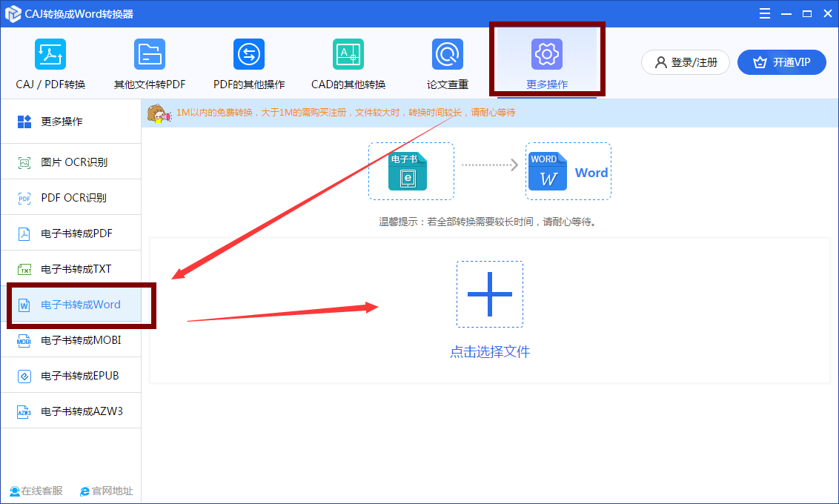This screenshot has width=839, height=504.
Task: Click the app logo in title bar
Action: [x=13, y=14]
